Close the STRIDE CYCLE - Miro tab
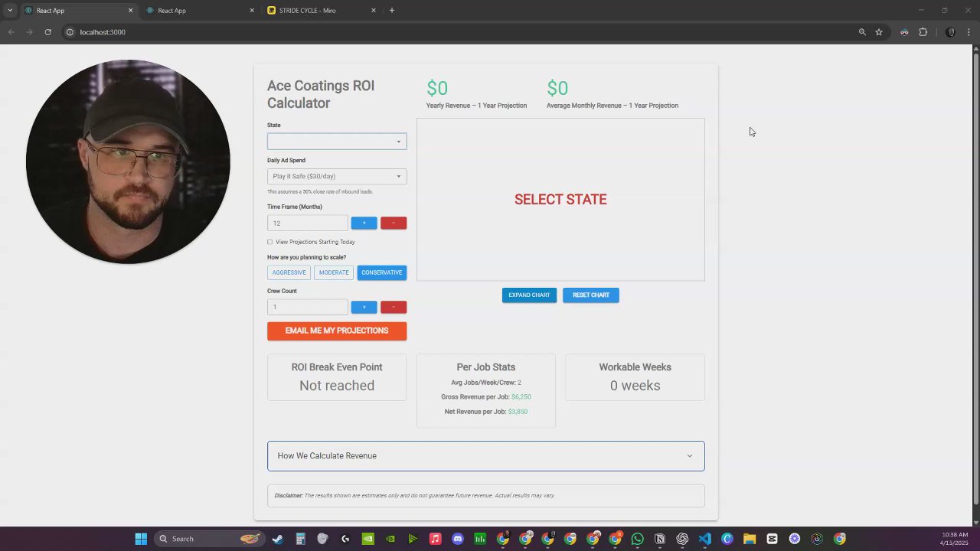980x551 pixels. coord(374,11)
